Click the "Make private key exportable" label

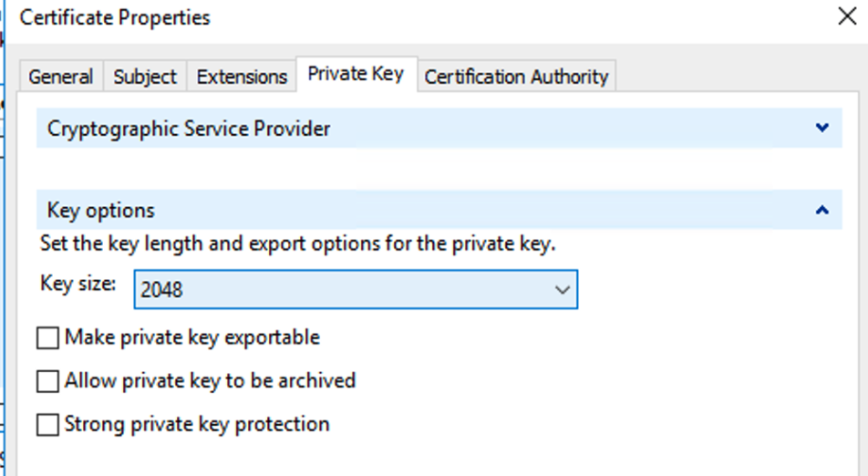(192, 338)
